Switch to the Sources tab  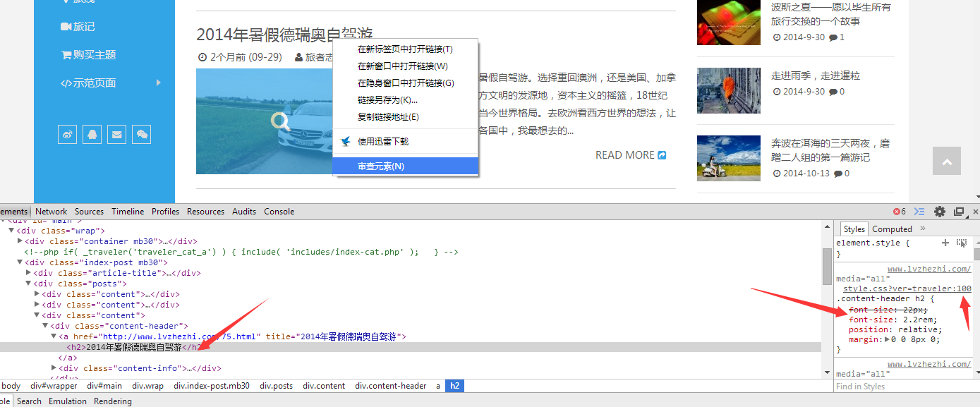point(89,212)
